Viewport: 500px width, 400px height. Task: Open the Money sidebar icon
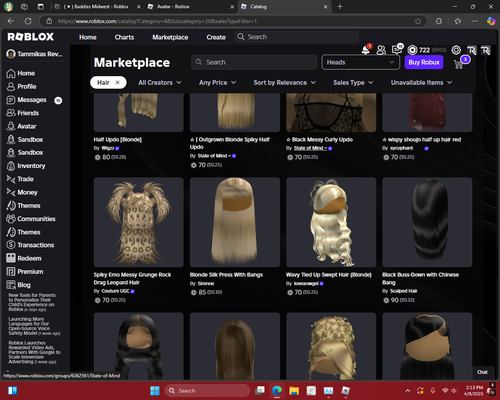point(11,192)
